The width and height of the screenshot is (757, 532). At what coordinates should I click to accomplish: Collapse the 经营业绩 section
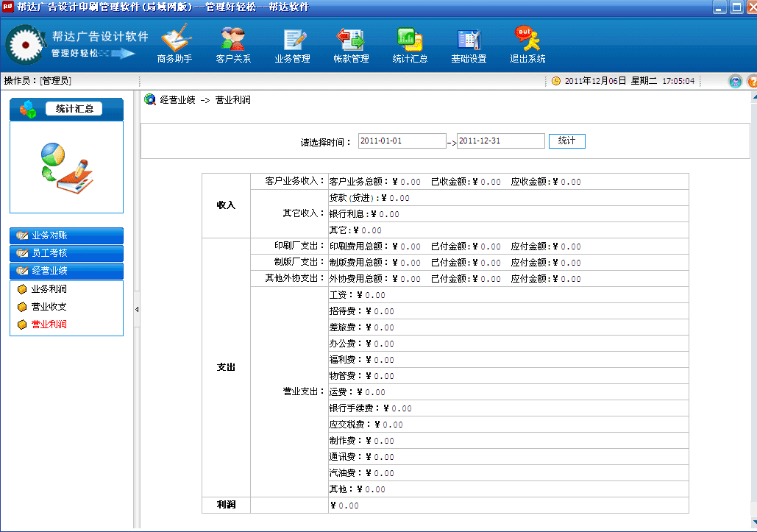(x=67, y=271)
